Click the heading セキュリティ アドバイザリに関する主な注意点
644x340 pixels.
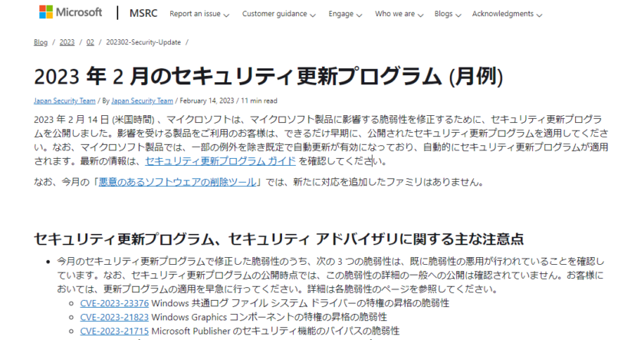pyautogui.click(x=376, y=239)
